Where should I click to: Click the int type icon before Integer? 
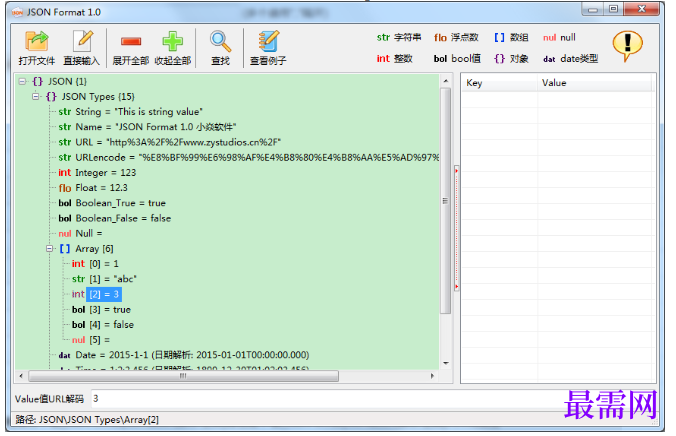pyautogui.click(x=65, y=173)
